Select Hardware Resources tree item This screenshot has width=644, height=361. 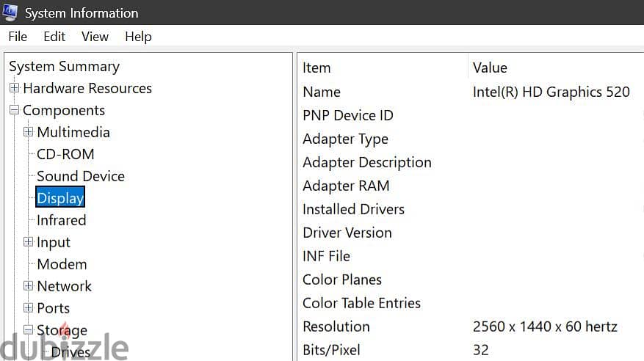(87, 88)
